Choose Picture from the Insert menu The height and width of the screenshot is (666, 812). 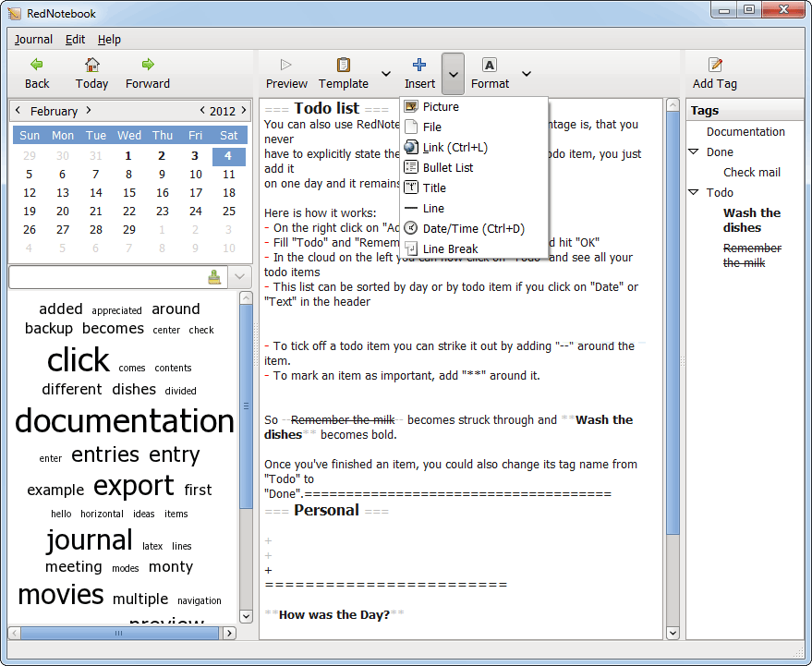pyautogui.click(x=441, y=106)
